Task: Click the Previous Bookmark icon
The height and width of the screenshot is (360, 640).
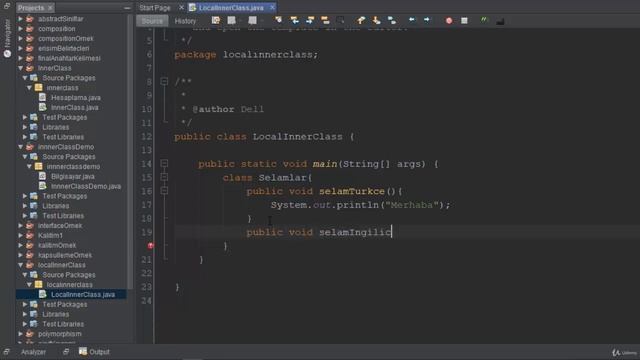Action: coord(361,20)
